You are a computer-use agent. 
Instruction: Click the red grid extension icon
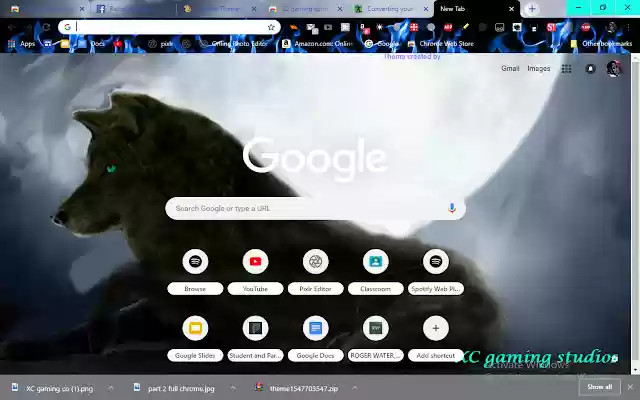[x=414, y=27]
